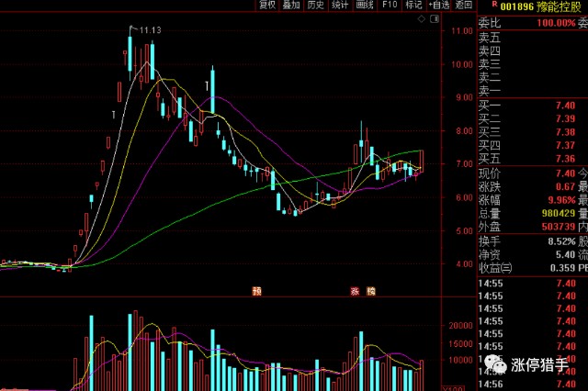Click the 涨 event marker on chart
The image size is (588, 391).
[x=355, y=291]
